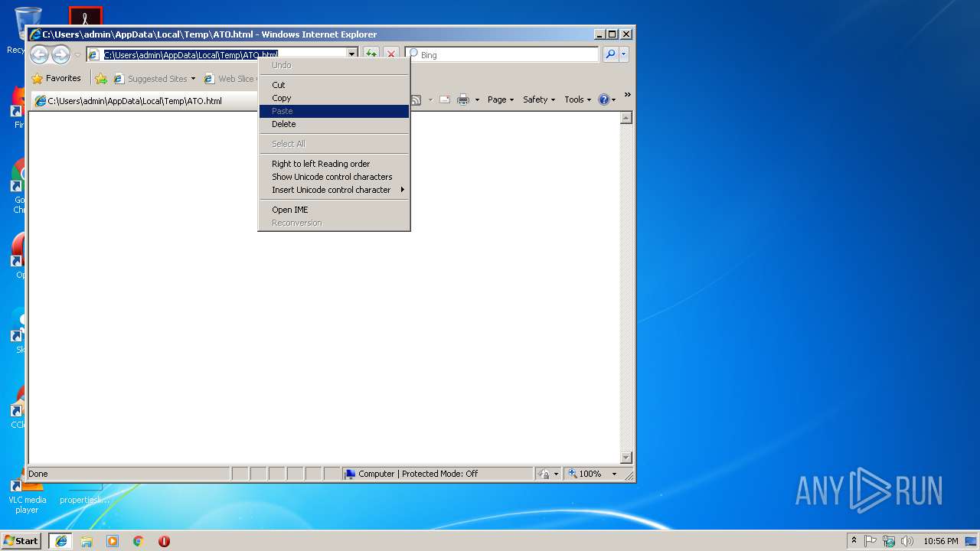The image size is (980, 551).
Task: Select Copy in context menu
Action: pos(334,98)
